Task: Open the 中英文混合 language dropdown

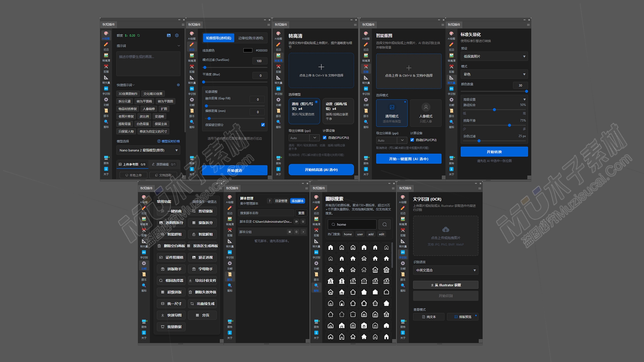Action: click(445, 270)
